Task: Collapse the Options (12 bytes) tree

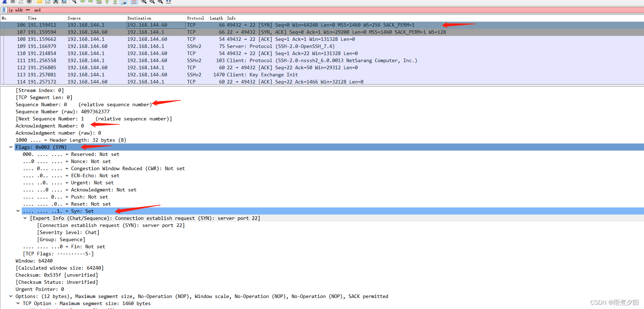Action: coord(11,296)
